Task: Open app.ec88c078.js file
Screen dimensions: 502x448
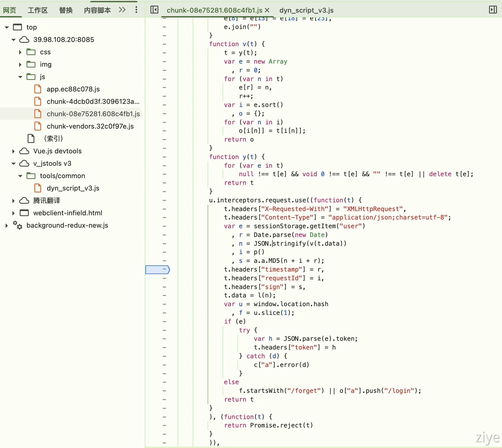Action: [x=73, y=89]
